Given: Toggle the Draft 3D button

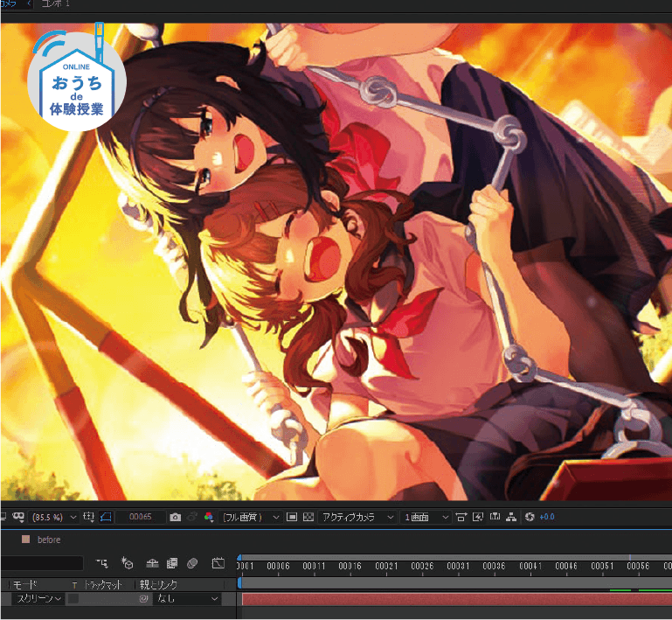Looking at the screenshot, I should pos(128,563).
